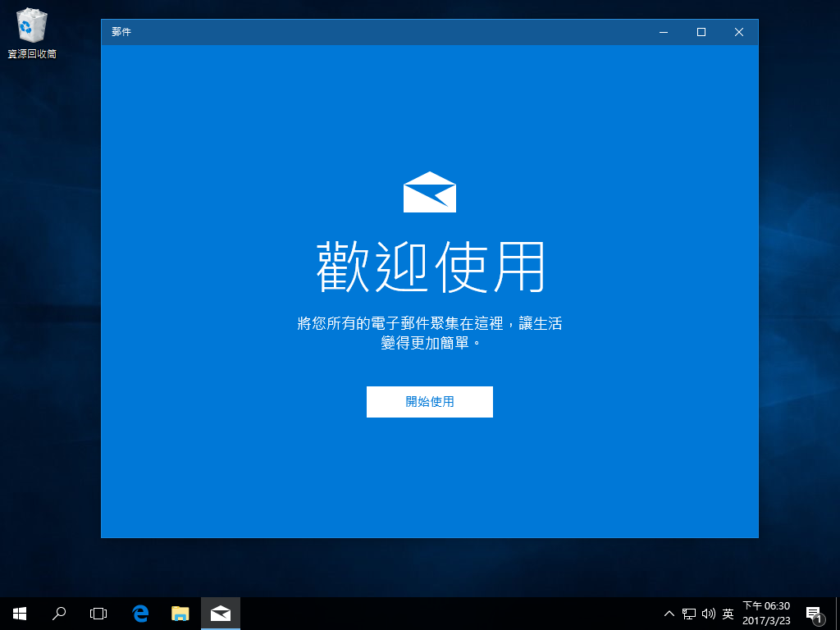Image resolution: width=840 pixels, height=630 pixels.
Task: Maximize the 郵件 window
Action: tap(701, 32)
